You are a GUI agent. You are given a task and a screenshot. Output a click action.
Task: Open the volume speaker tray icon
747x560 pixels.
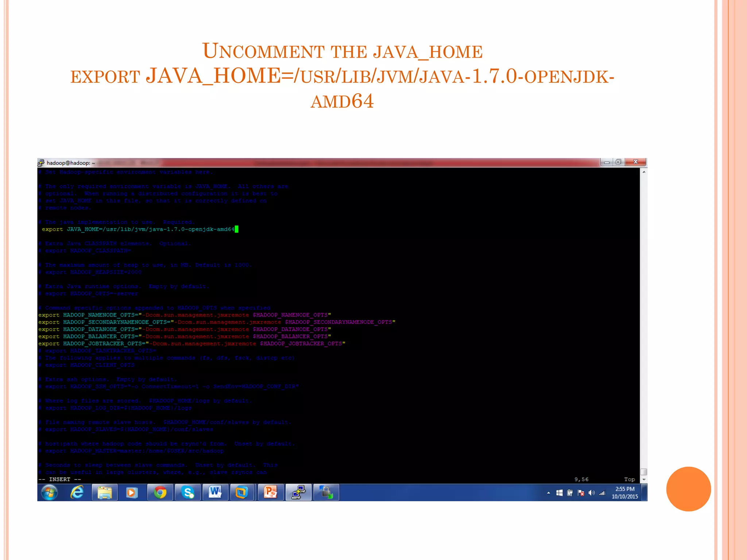click(591, 493)
